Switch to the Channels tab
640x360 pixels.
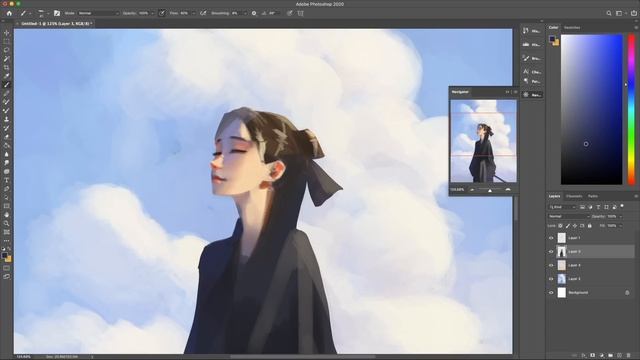(574, 196)
